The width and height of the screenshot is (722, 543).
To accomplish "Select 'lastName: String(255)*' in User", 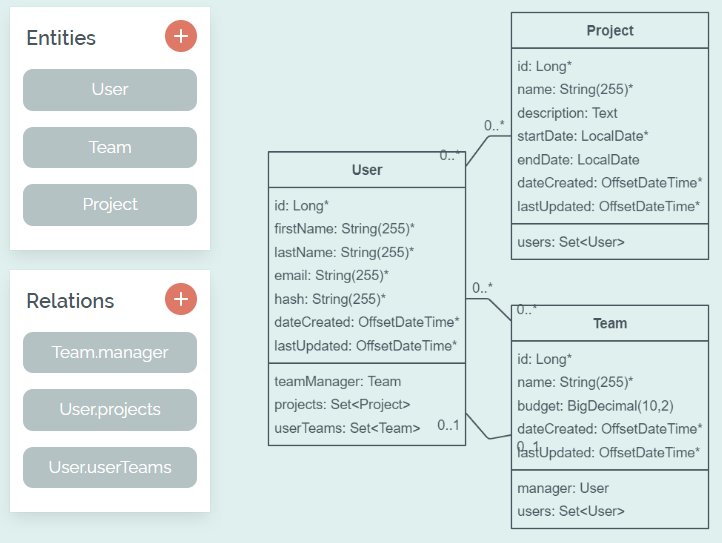I will (344, 252).
